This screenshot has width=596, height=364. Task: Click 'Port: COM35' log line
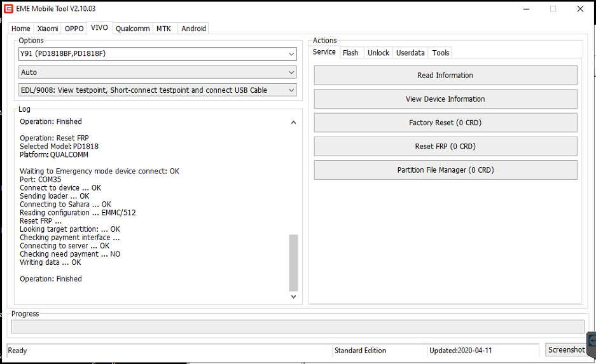40,180
